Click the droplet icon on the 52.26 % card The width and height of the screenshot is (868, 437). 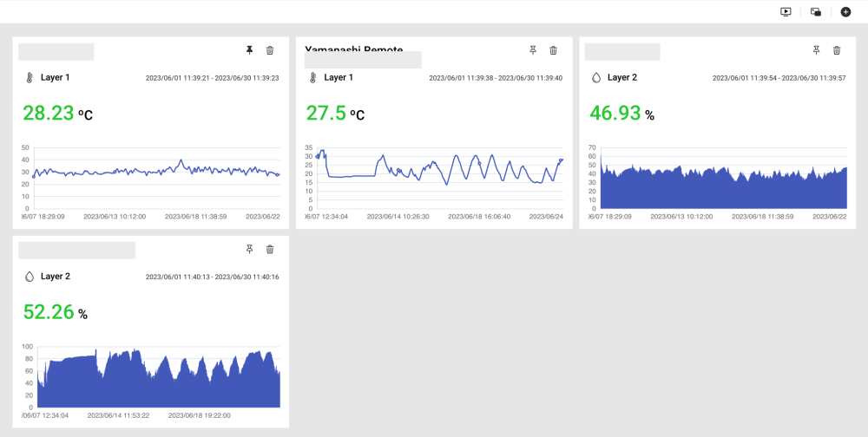30,277
